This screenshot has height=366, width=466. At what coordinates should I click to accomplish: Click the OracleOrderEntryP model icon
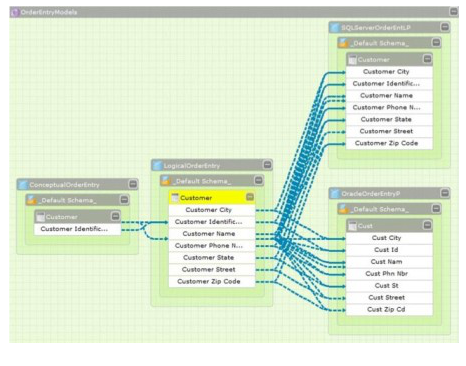[335, 193]
